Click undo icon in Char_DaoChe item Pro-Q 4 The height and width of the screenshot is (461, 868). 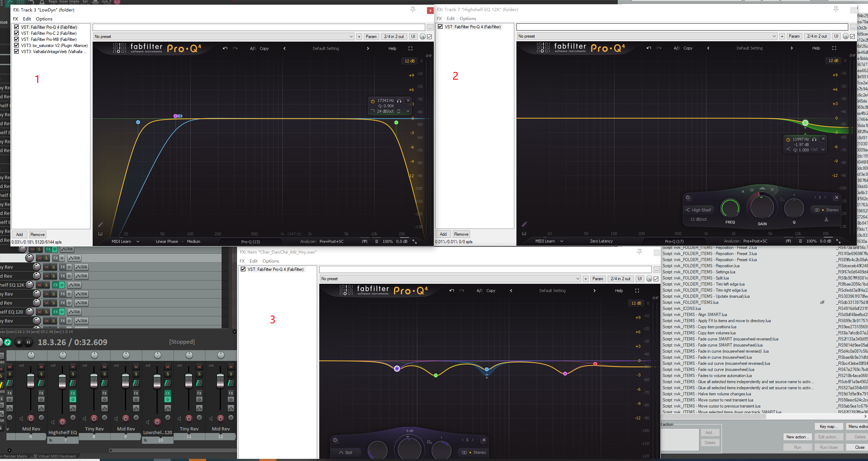point(452,291)
